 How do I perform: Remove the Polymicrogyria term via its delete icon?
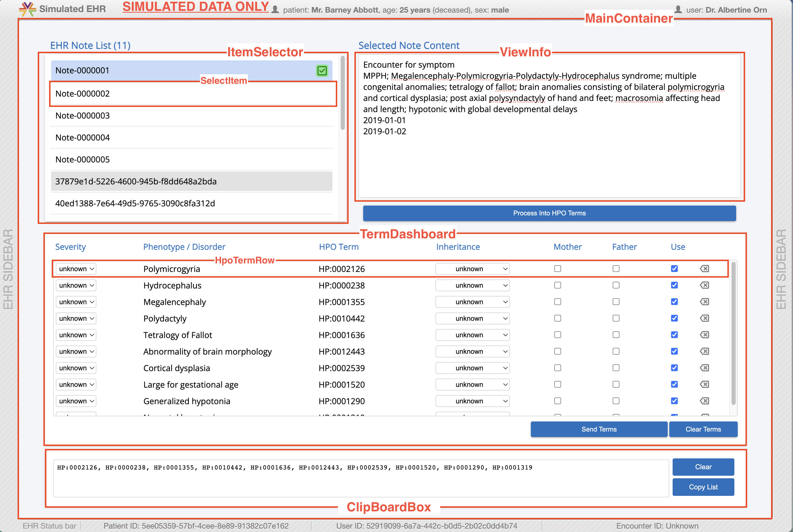pyautogui.click(x=705, y=268)
